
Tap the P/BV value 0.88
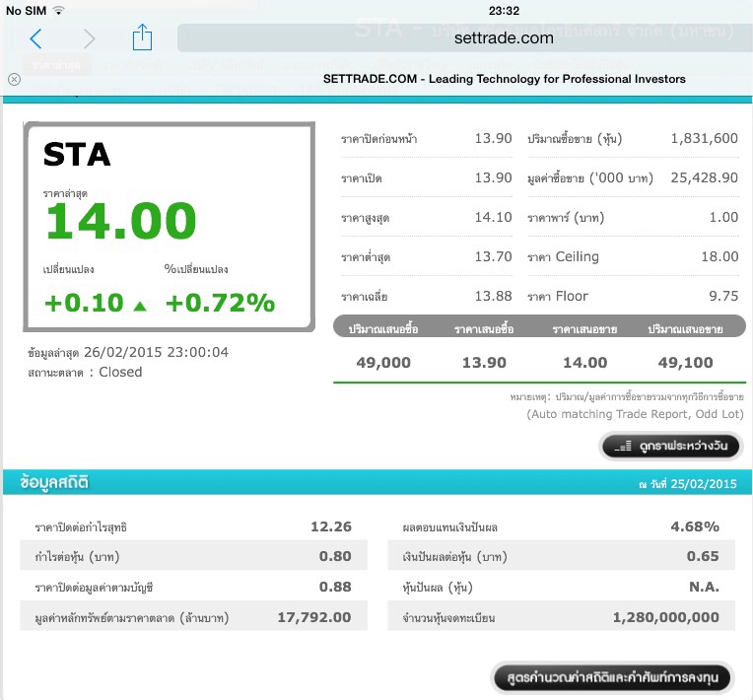[335, 587]
